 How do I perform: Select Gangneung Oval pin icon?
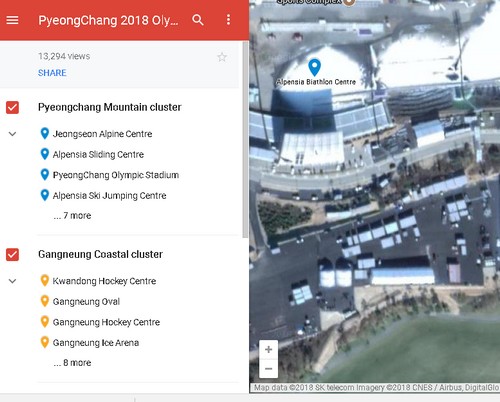click(x=45, y=301)
